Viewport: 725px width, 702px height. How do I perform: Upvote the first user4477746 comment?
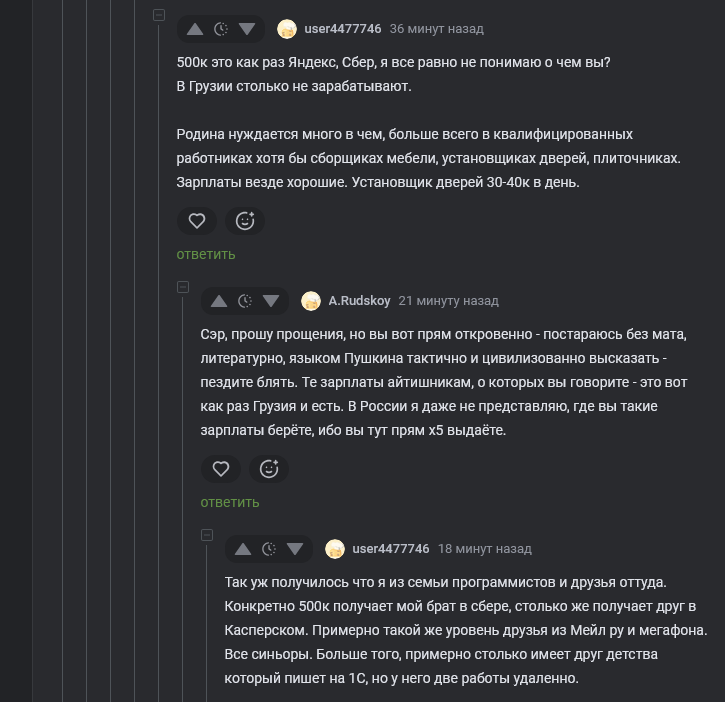[196, 29]
